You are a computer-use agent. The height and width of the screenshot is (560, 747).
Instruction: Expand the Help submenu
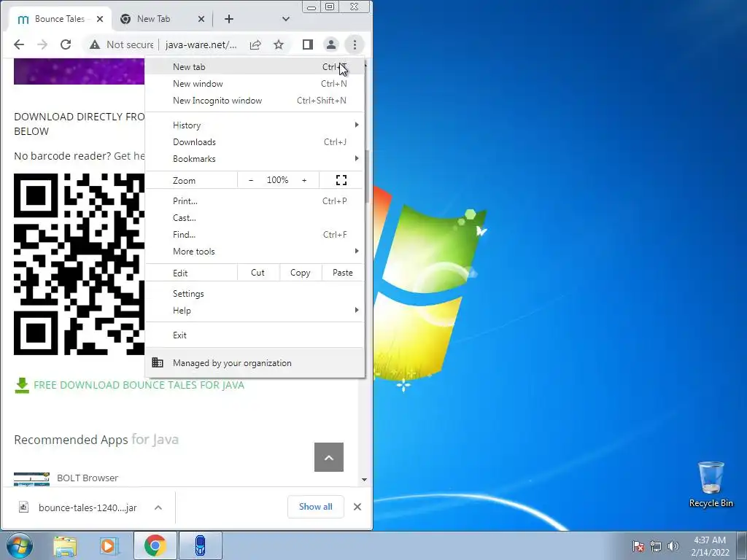255,311
